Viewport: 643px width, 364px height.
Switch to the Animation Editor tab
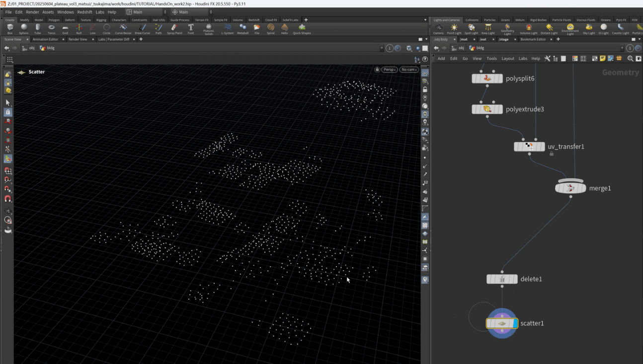coord(45,39)
